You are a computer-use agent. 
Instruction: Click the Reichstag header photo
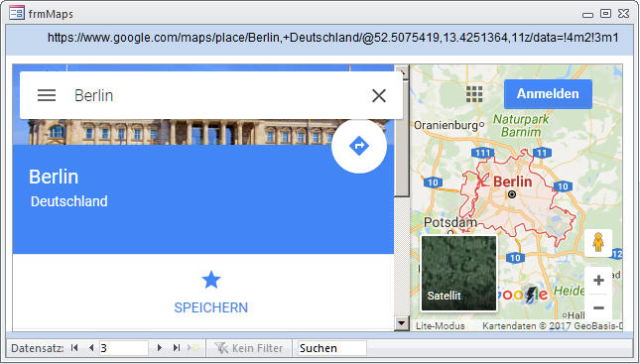coord(203,132)
